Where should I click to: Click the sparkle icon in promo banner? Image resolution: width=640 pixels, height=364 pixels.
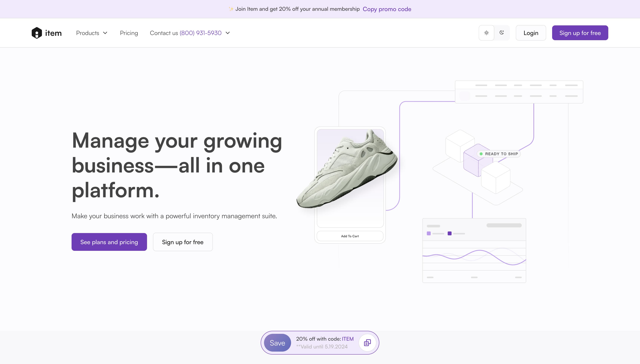231,9
